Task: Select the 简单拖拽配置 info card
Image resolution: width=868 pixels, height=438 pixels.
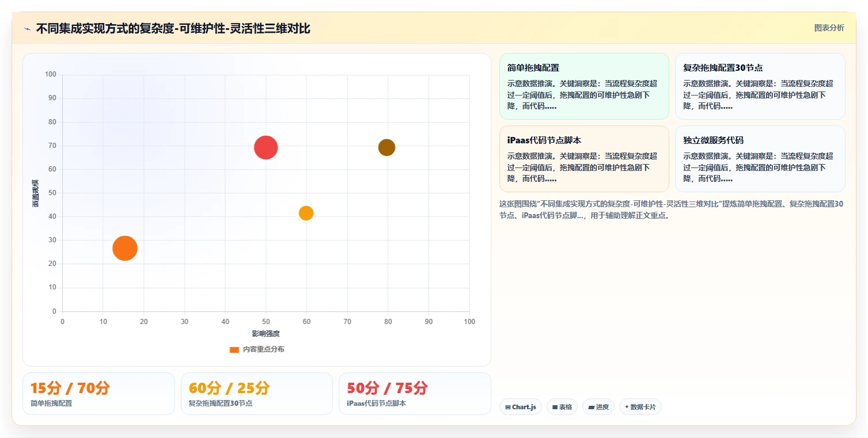Action: click(x=584, y=86)
